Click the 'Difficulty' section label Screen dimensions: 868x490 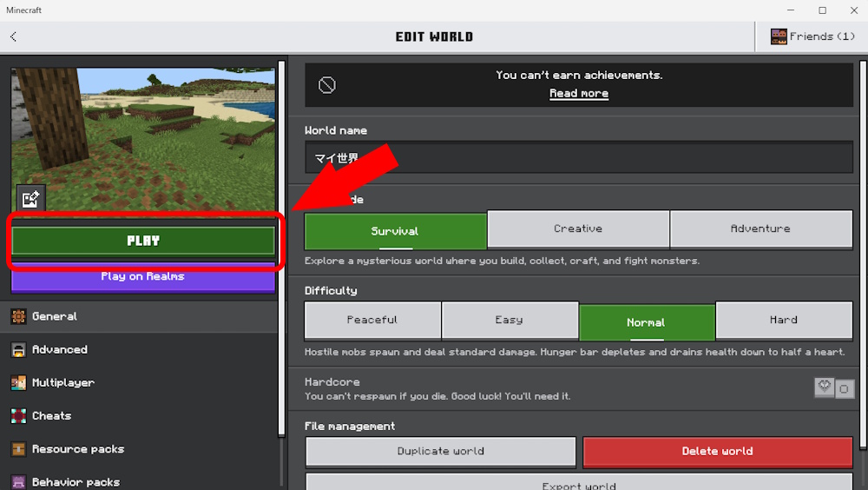click(x=331, y=290)
